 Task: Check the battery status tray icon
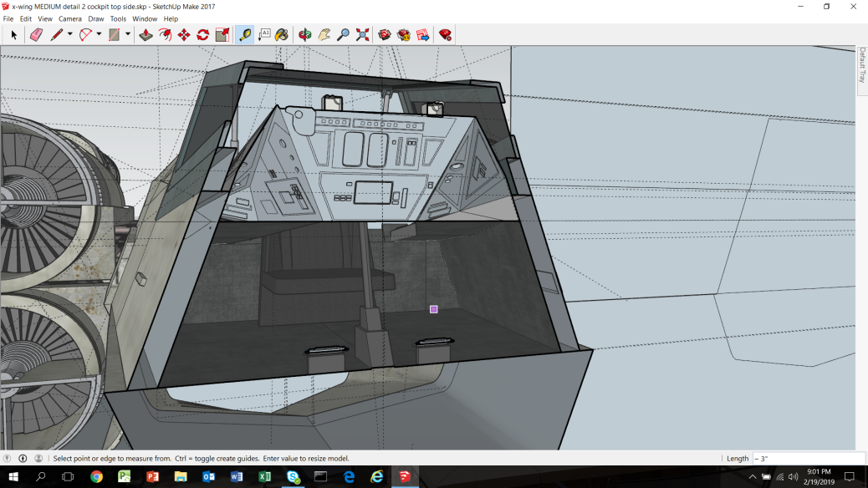pos(766,477)
